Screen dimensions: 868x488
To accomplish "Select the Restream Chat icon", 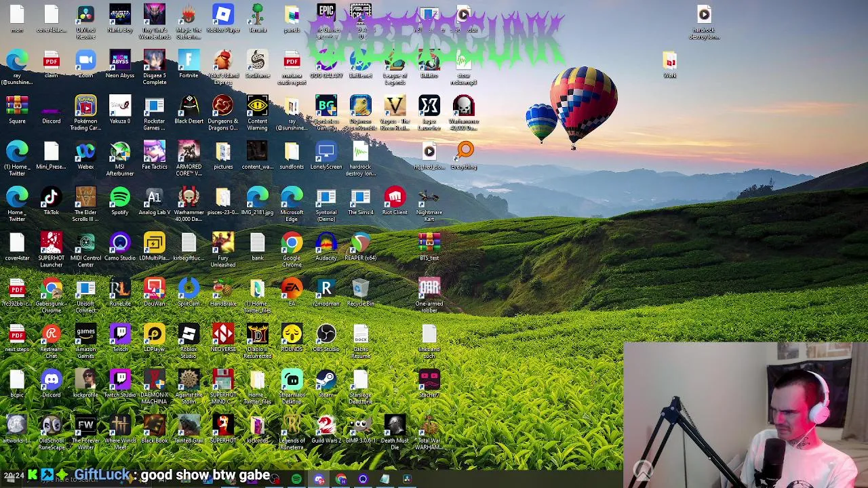I will [52, 341].
